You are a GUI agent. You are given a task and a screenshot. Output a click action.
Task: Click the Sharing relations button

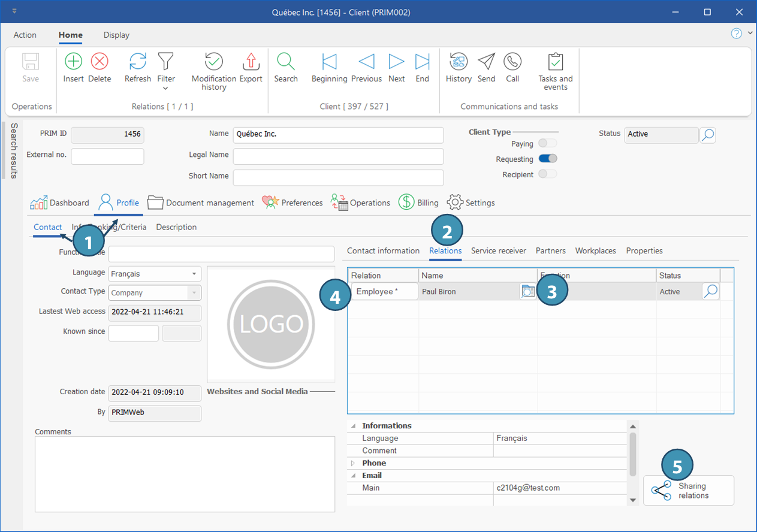click(x=688, y=491)
